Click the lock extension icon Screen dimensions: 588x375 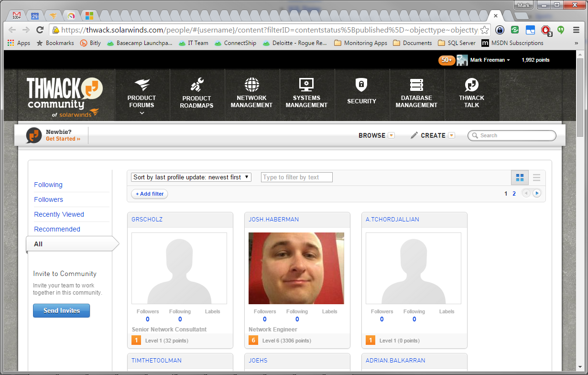click(x=499, y=30)
